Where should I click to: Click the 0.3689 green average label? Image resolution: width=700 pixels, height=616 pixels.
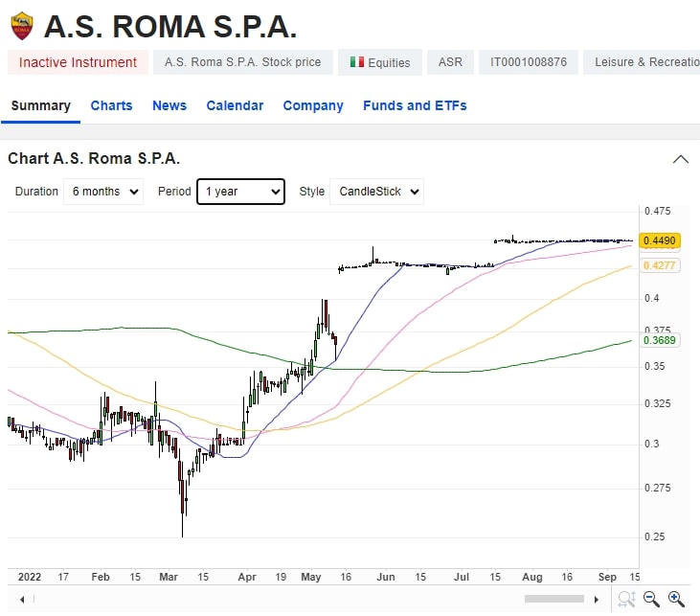coord(660,340)
